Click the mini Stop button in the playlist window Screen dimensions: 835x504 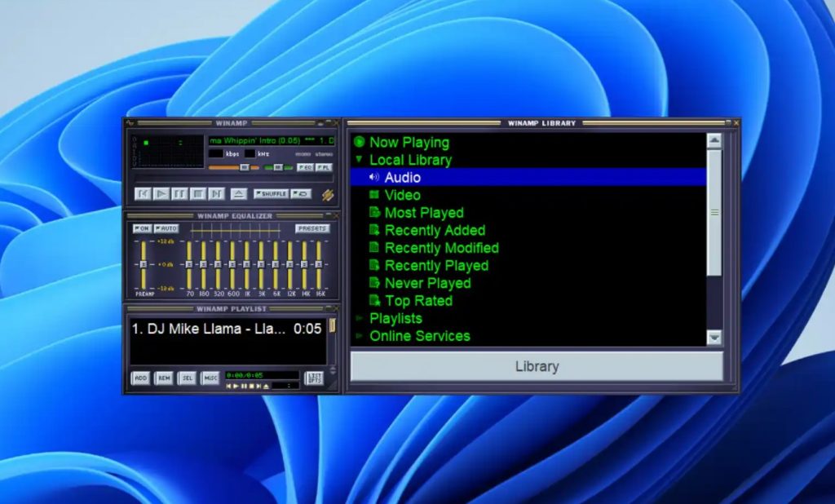[251, 387]
